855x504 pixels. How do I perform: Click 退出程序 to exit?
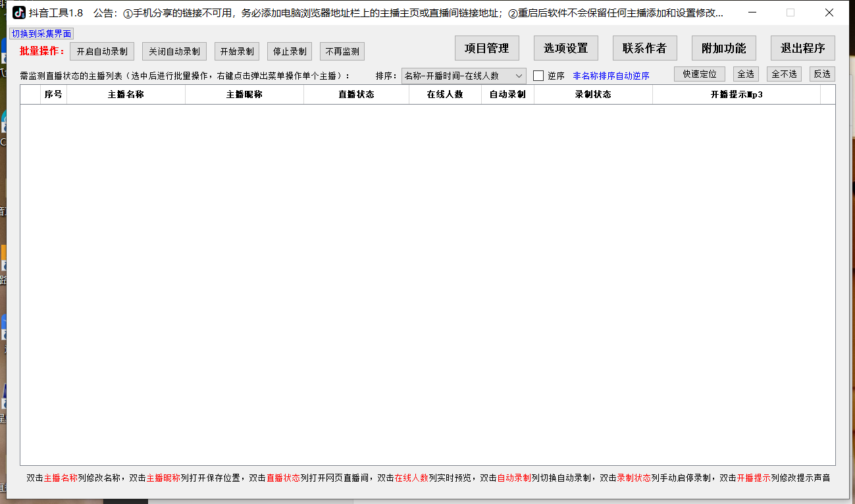coord(803,48)
